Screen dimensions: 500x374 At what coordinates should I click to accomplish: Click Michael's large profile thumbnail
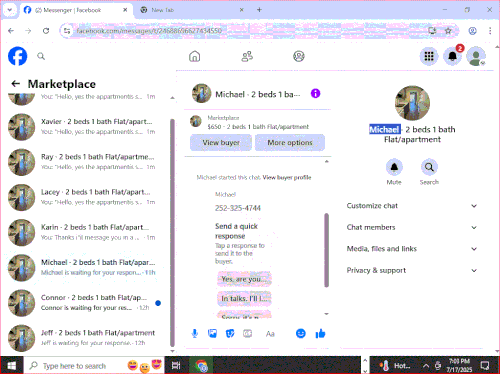[x=412, y=103]
